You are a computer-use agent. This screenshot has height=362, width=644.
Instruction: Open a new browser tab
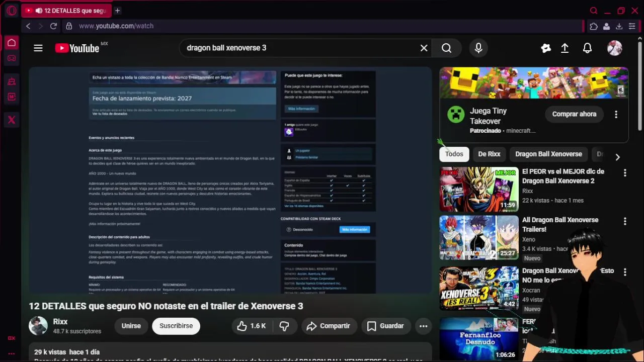click(117, 11)
